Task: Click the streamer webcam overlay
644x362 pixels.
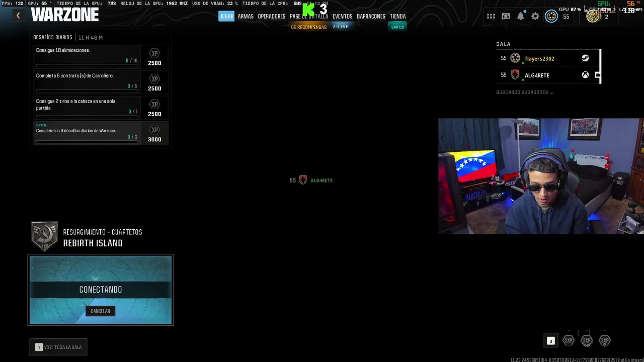Action: pos(541,176)
